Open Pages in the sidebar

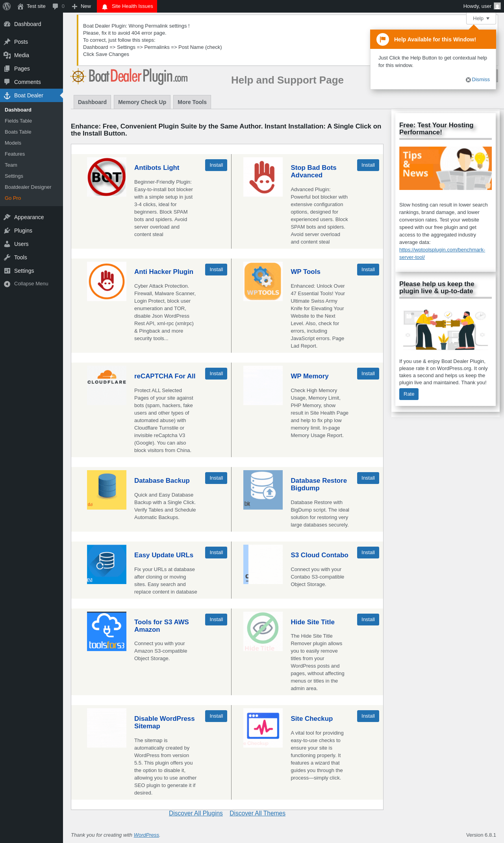tap(31, 69)
